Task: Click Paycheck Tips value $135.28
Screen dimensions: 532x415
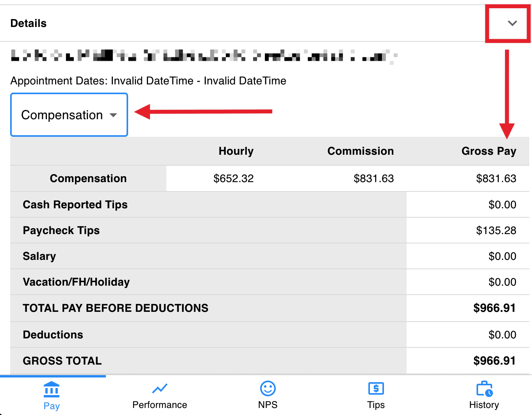Action: [x=496, y=231]
